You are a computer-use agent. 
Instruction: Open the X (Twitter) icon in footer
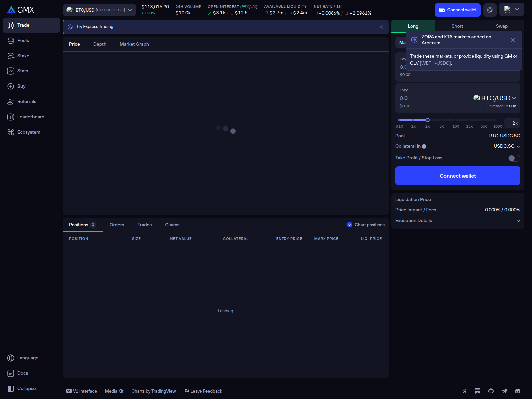tap(465, 391)
